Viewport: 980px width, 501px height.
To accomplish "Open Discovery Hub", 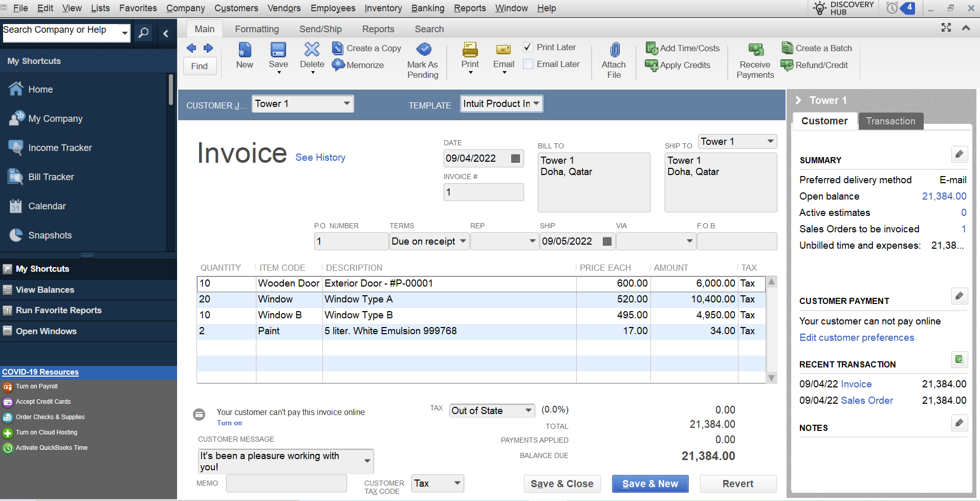I will coord(843,8).
